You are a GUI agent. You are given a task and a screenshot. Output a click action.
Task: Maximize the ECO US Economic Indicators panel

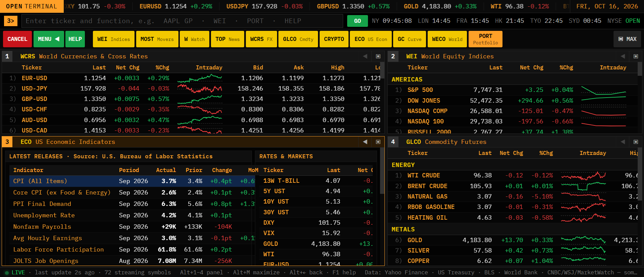click(x=378, y=142)
